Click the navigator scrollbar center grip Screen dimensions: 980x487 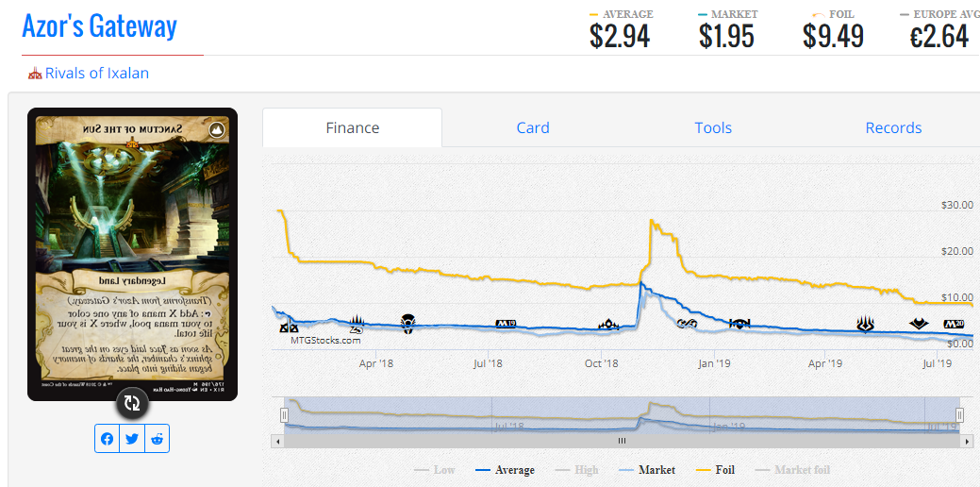622,441
